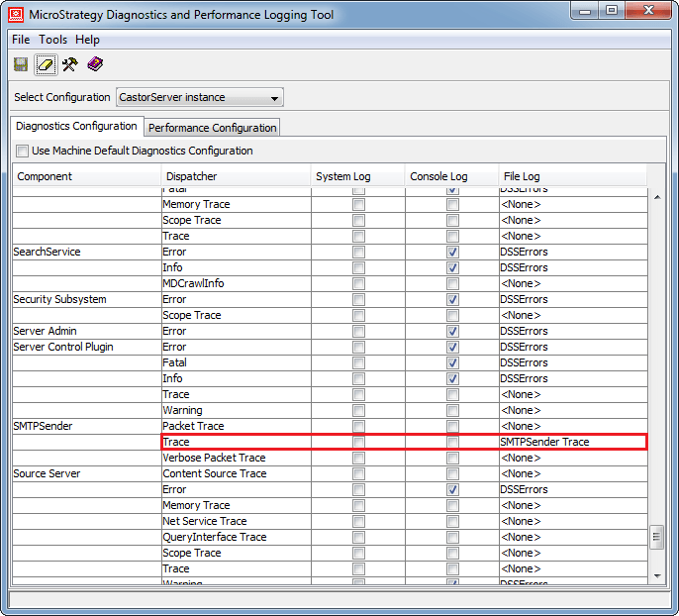Click the scroll-down arrow of the table scrollbar
This screenshot has width=679, height=616.
[x=655, y=574]
